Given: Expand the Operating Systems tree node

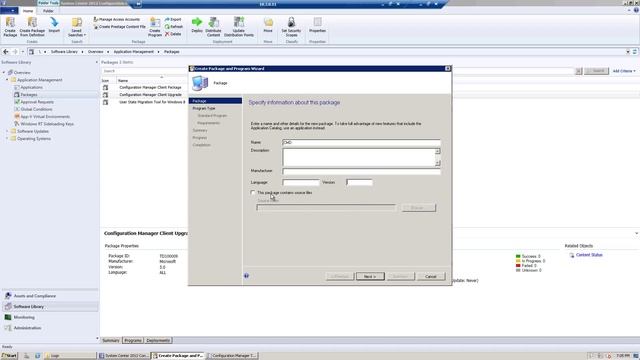Looking at the screenshot, I should pos(7,139).
